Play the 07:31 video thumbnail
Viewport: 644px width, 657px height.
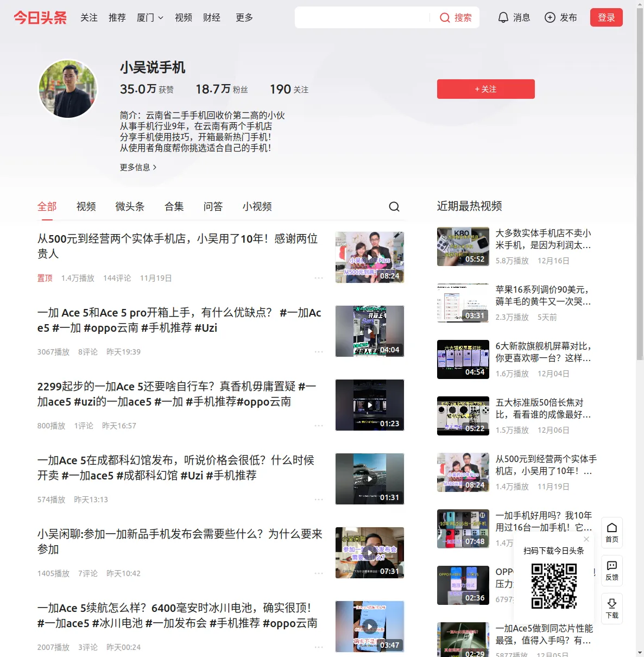[x=370, y=553]
